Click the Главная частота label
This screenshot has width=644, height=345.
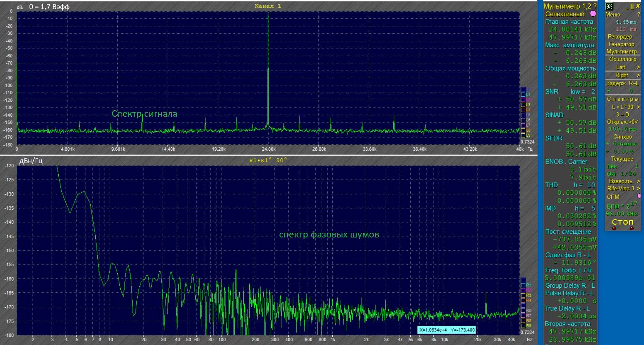click(x=569, y=22)
